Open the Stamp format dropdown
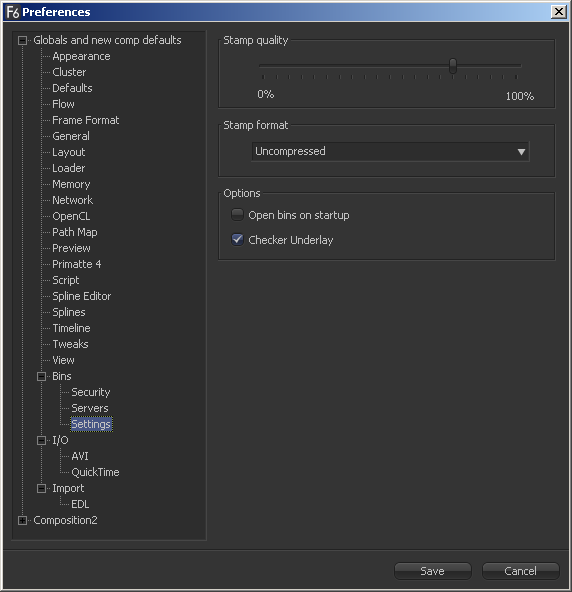 tap(390, 151)
